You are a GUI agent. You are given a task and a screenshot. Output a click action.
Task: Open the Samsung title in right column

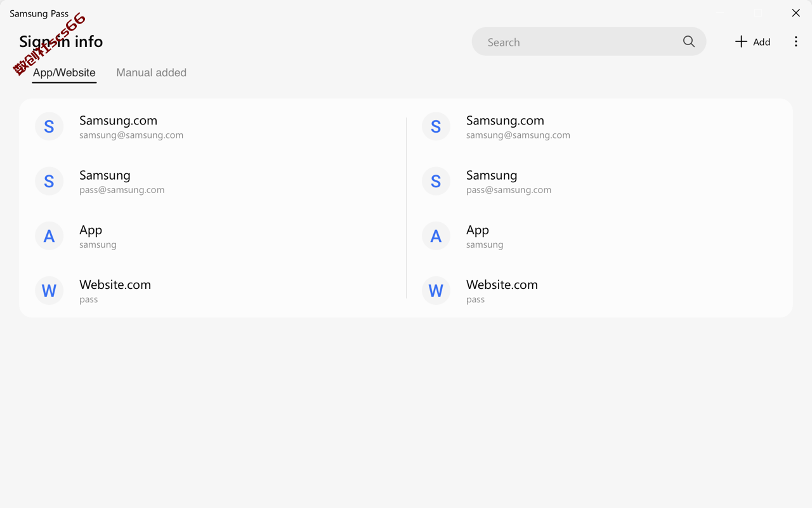coord(492,175)
